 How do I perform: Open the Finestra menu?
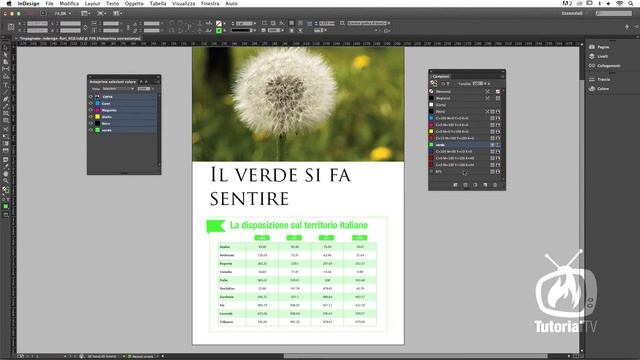pyautogui.click(x=210, y=3)
